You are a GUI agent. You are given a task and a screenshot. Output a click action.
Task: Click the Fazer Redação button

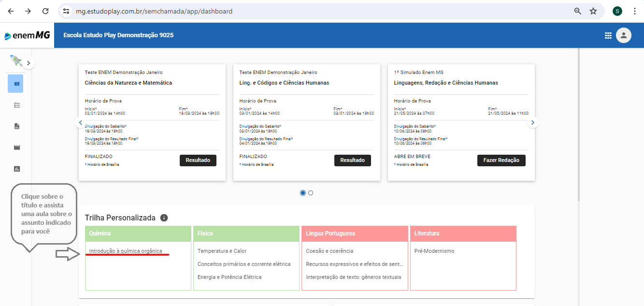(x=501, y=160)
